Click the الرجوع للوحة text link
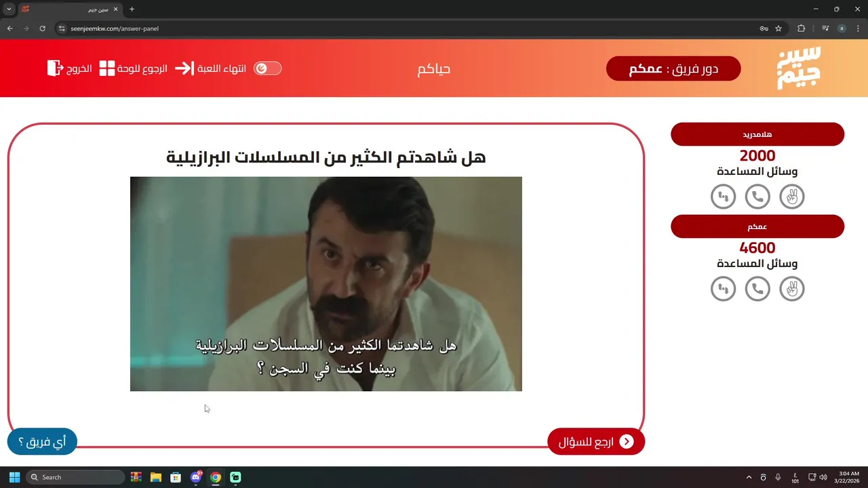This screenshot has width=868, height=488. pyautogui.click(x=142, y=69)
